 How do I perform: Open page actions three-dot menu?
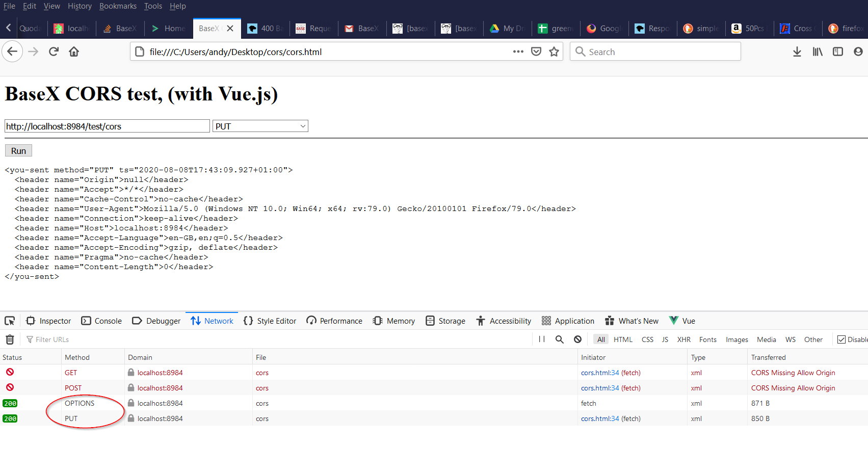click(518, 51)
